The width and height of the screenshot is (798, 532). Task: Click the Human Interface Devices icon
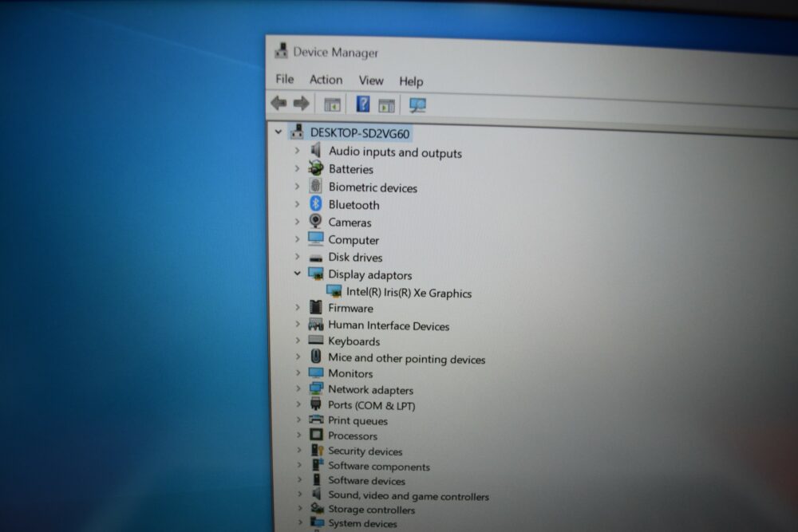(x=316, y=325)
